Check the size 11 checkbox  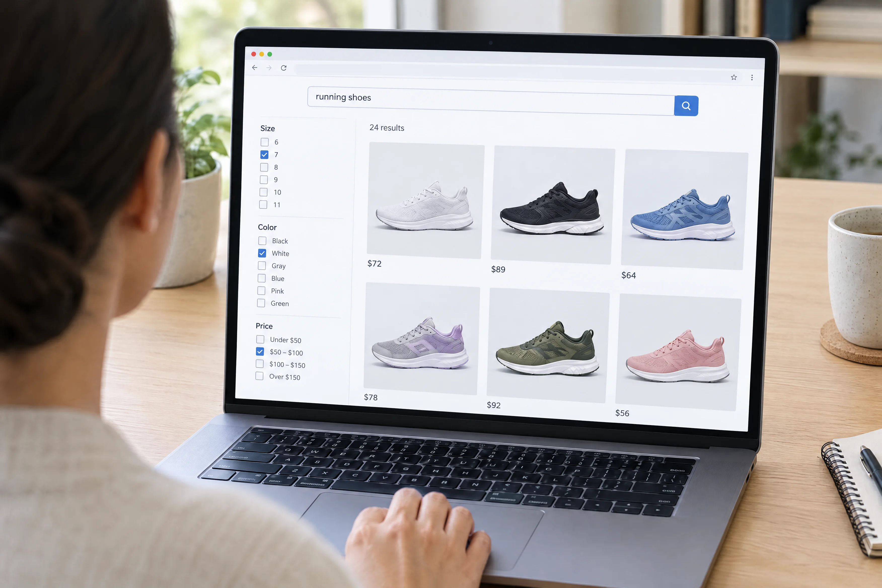coord(263,204)
